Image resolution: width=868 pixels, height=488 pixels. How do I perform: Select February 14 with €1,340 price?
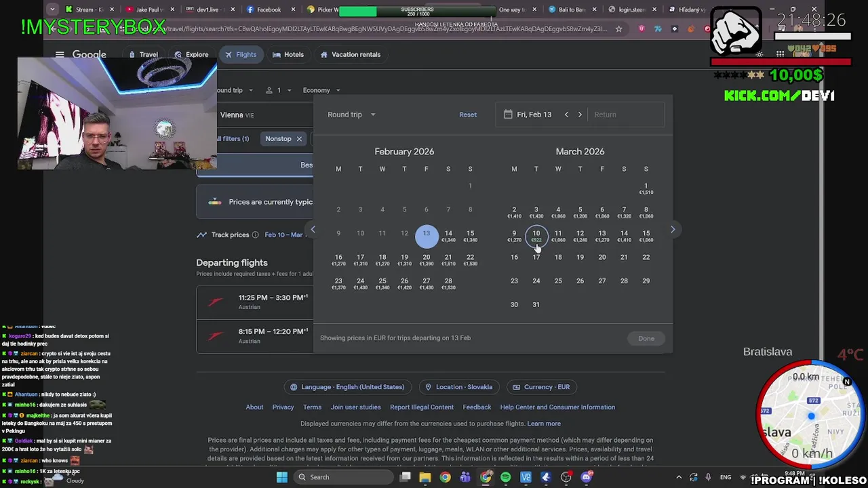(x=448, y=236)
